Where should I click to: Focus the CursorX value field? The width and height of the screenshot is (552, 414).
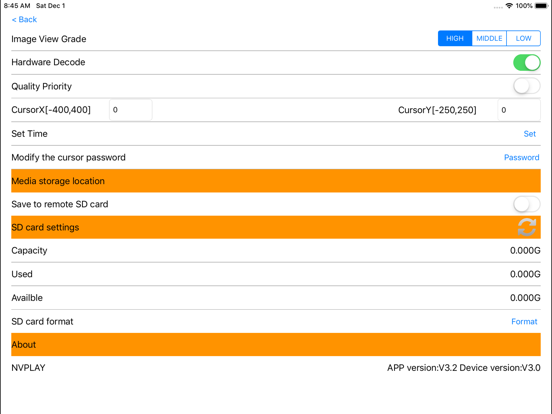[x=131, y=110]
